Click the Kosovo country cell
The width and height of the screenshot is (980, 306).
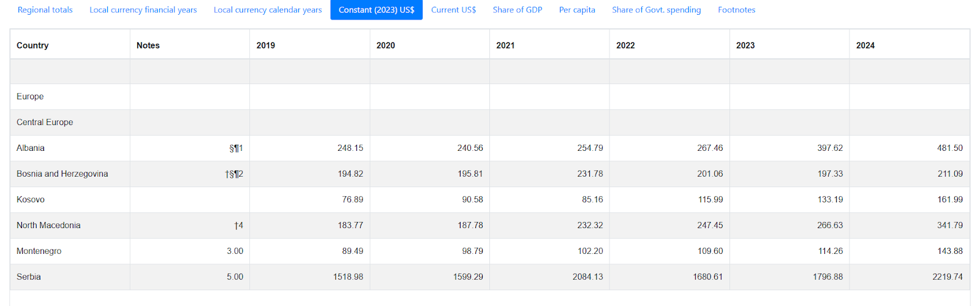(x=31, y=199)
